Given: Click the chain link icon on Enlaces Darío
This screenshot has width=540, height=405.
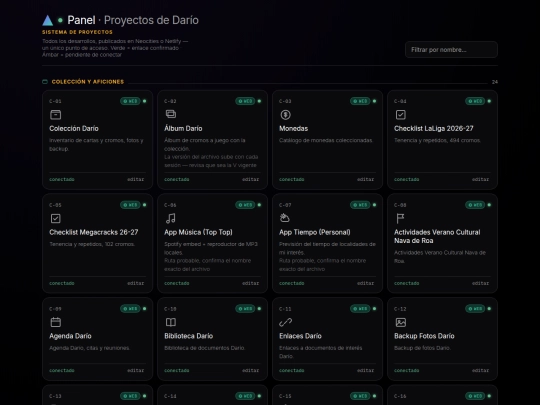Looking at the screenshot, I should [x=285, y=322].
